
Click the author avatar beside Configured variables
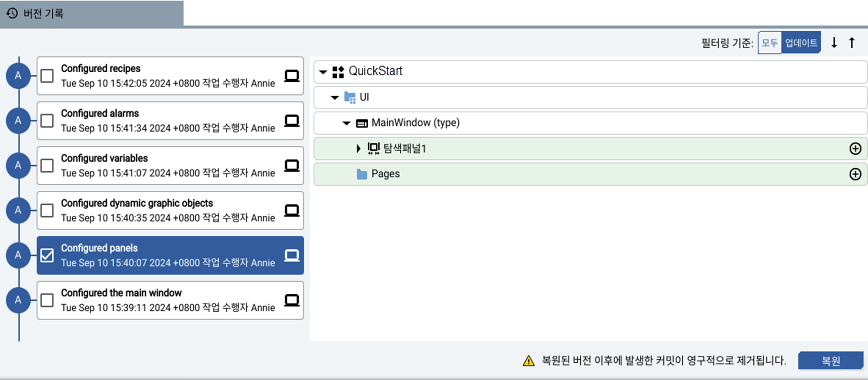(18, 165)
